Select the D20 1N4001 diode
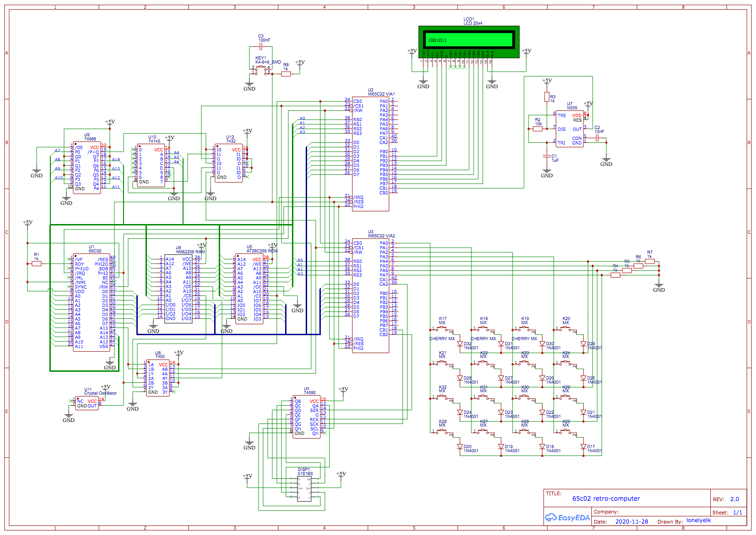The width and height of the screenshot is (756, 535). coord(460,447)
